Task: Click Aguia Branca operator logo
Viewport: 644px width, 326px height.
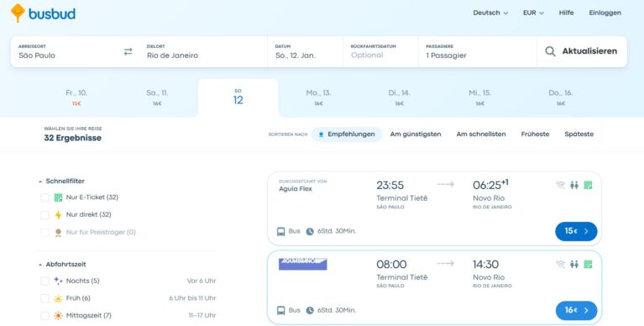Action: pos(303,264)
